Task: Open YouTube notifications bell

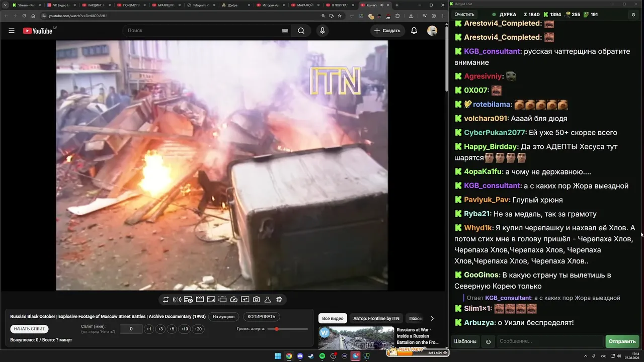Action: pos(414,31)
